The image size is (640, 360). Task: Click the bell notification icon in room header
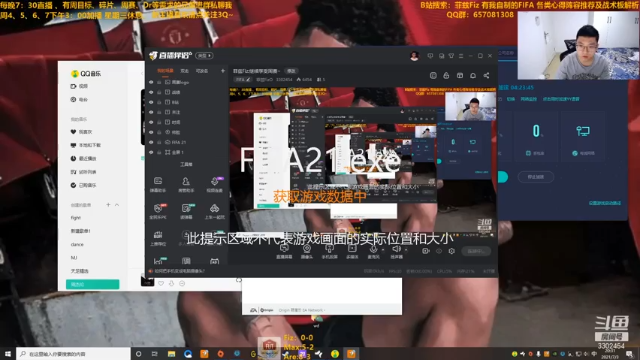pyautogui.click(x=473, y=76)
